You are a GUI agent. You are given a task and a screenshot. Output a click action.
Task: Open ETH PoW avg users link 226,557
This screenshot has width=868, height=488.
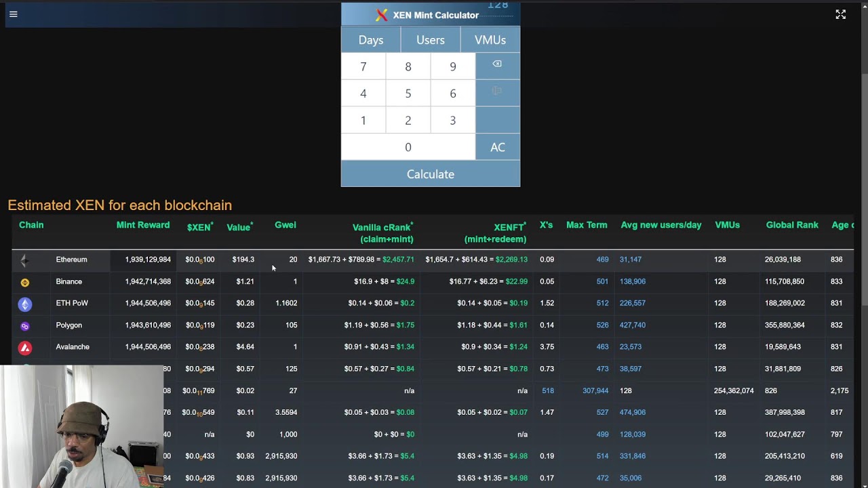point(633,303)
